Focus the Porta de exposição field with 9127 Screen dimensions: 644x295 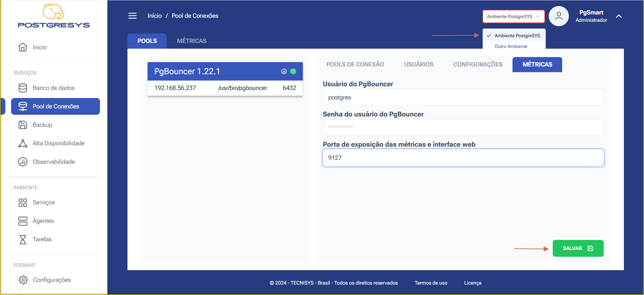point(463,158)
